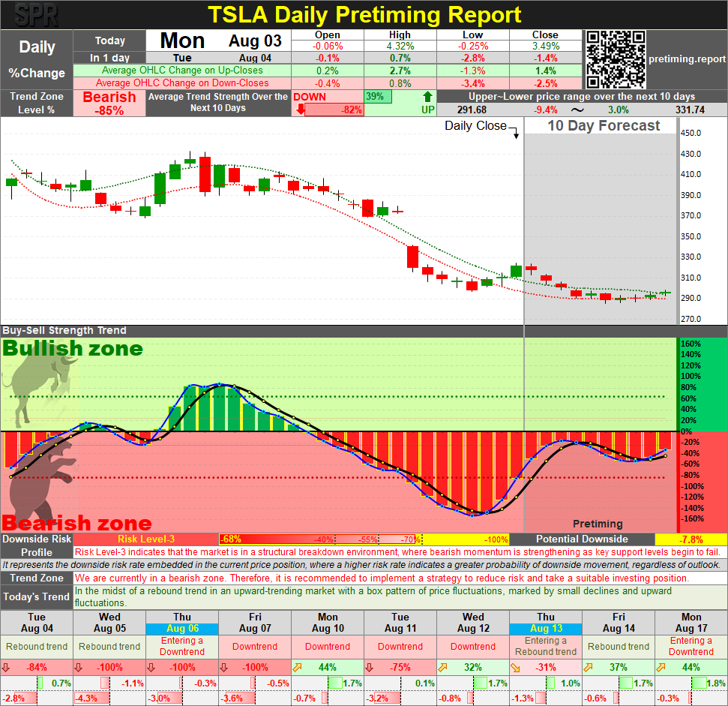
Task: Click the QR code image
Action: click(x=616, y=59)
